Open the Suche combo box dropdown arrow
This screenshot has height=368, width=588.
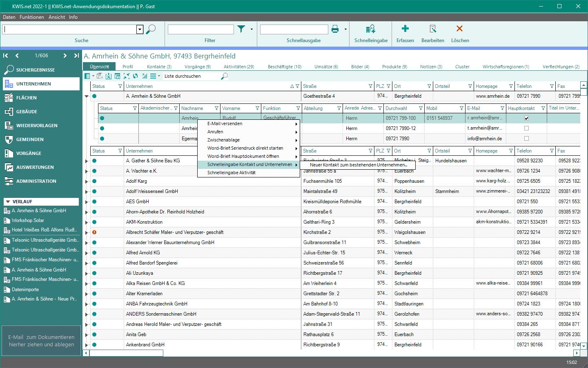pyautogui.click(x=140, y=29)
